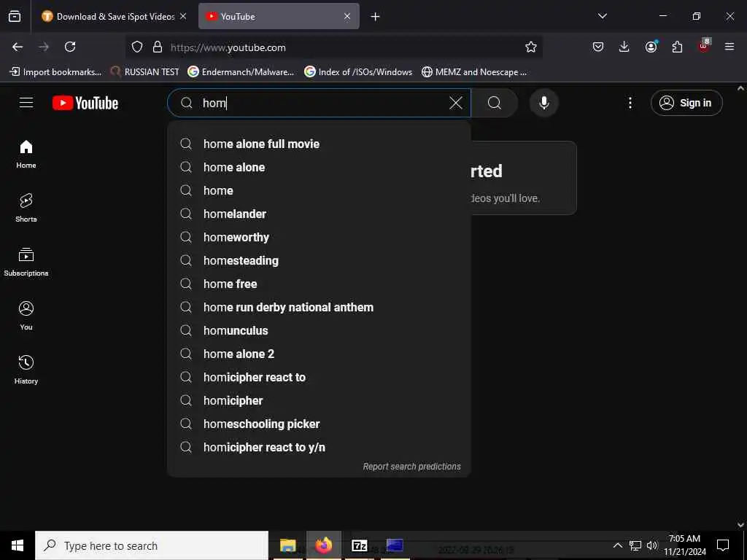The width and height of the screenshot is (747, 560).
Task: Submit search with the magnifier button
Action: tap(495, 103)
